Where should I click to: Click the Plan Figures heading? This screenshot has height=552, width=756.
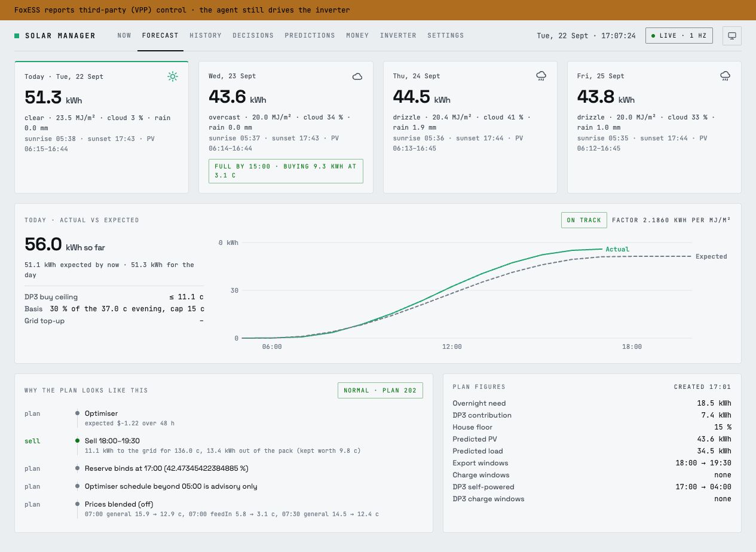[479, 387]
